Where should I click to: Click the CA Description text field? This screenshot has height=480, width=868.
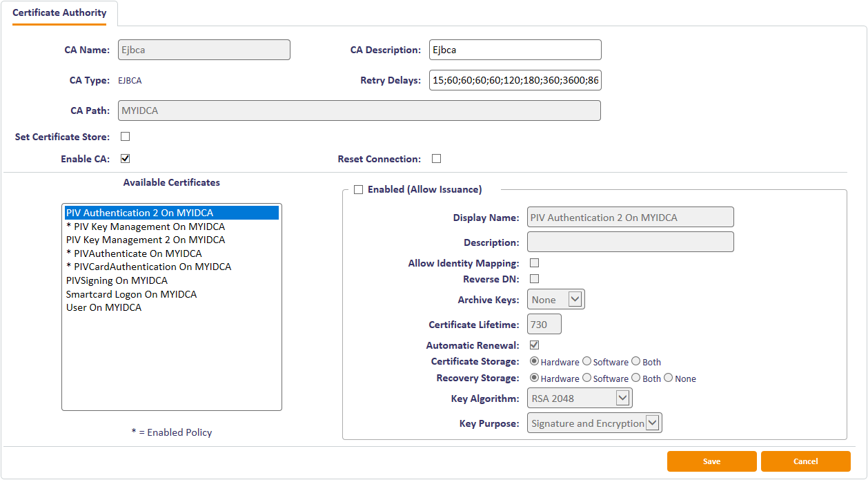(x=515, y=50)
